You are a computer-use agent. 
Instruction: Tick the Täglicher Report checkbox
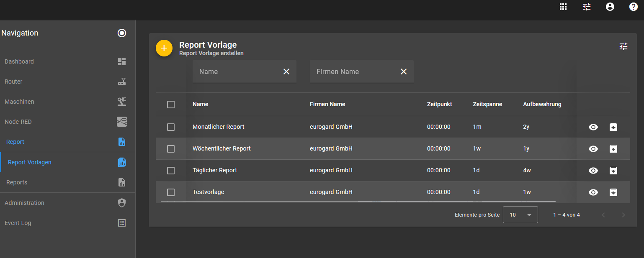click(171, 171)
